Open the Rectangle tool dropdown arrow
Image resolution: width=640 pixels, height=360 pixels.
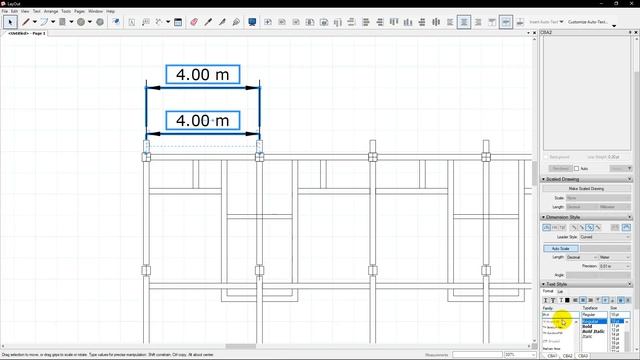[71, 22]
